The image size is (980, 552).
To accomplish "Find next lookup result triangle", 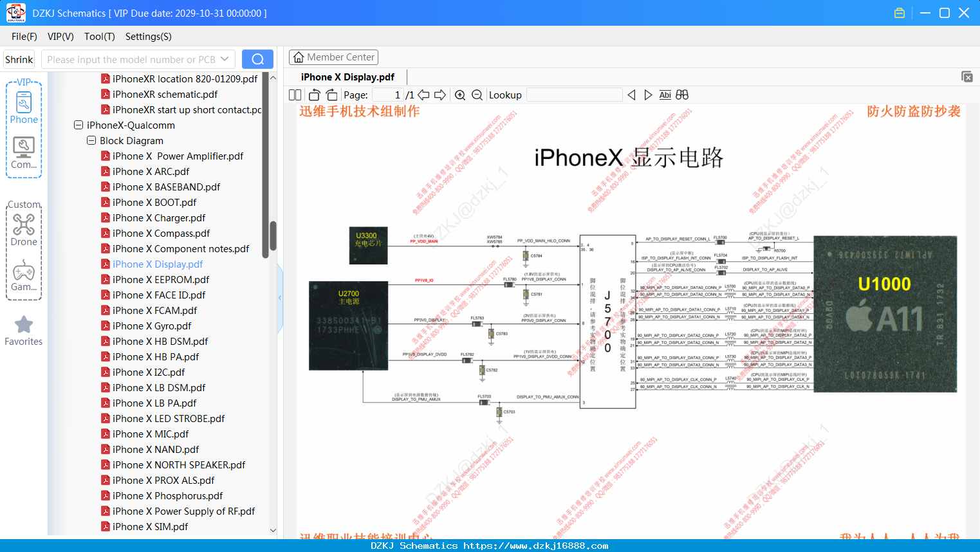I will (648, 95).
